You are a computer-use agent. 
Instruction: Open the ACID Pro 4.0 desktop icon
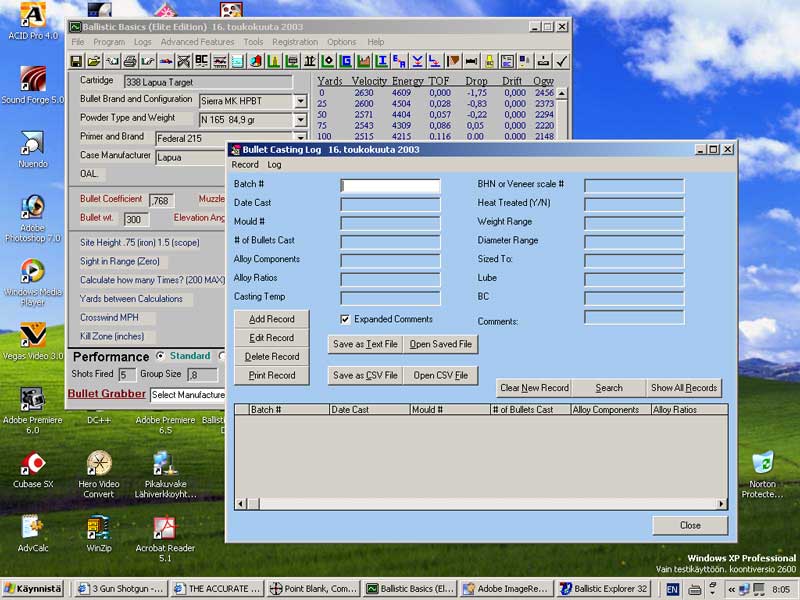click(x=33, y=21)
